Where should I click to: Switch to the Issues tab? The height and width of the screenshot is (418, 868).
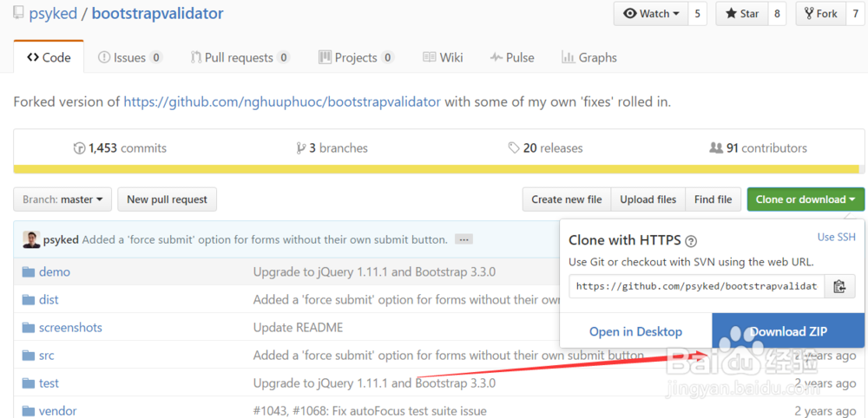[x=130, y=57]
